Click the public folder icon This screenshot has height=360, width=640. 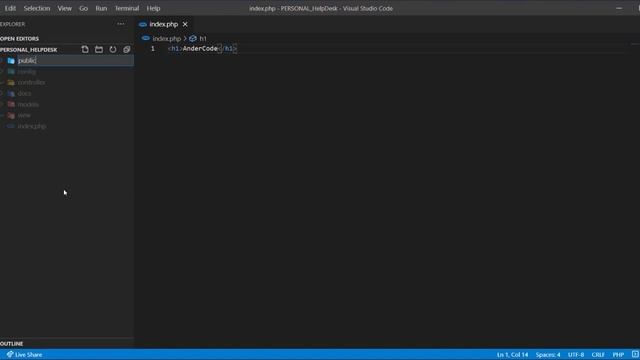coord(11,60)
